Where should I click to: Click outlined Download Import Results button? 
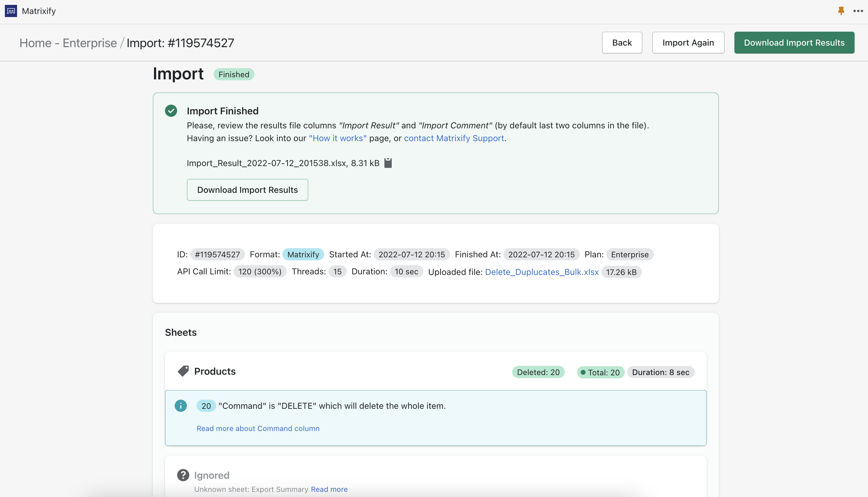point(247,190)
